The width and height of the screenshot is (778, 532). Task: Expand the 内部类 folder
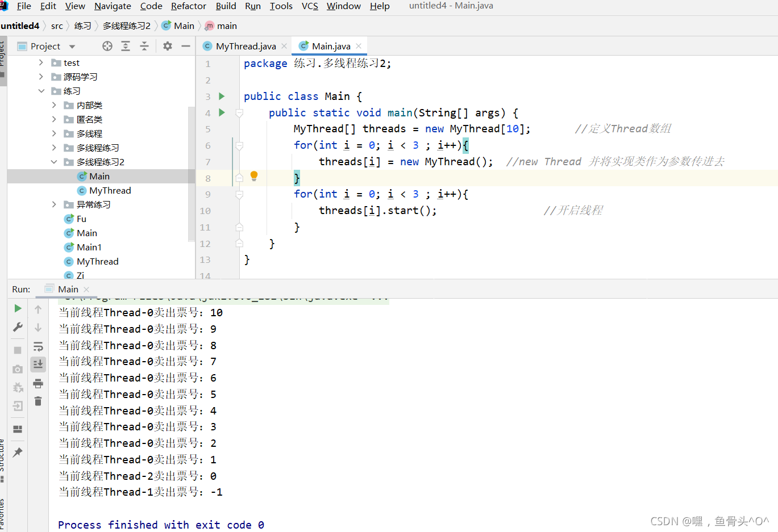tap(54, 105)
